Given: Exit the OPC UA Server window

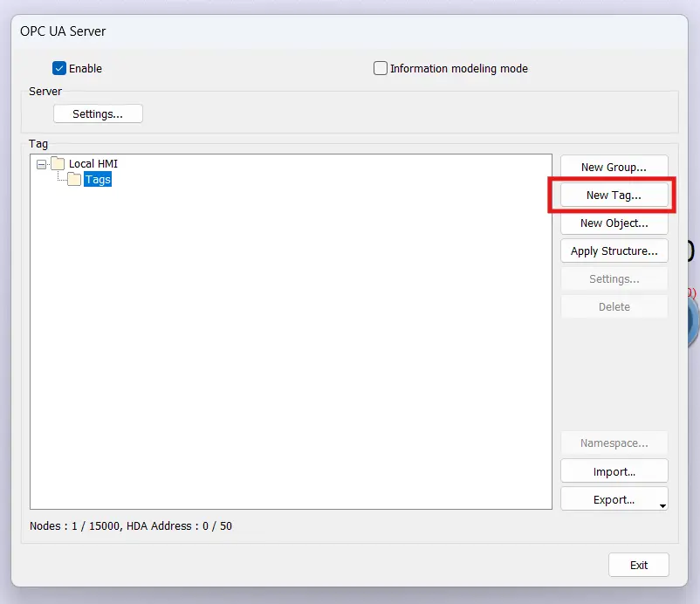Looking at the screenshot, I should point(639,565).
